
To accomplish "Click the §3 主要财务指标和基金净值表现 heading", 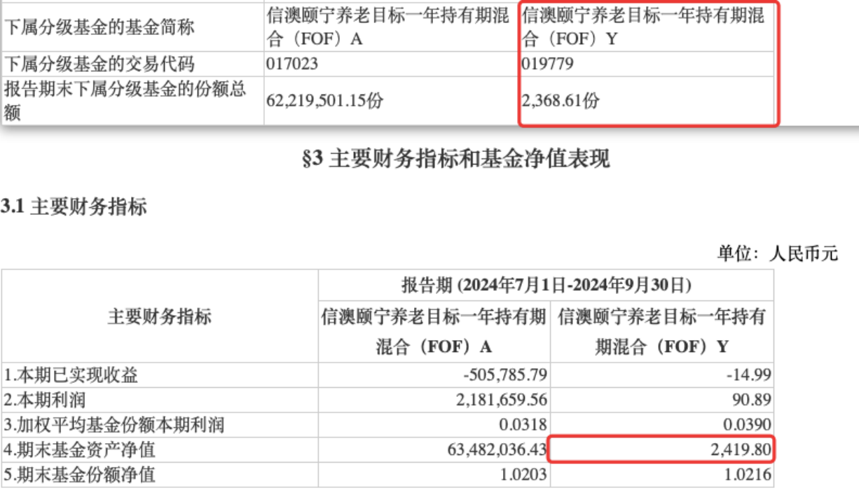I will (455, 159).
